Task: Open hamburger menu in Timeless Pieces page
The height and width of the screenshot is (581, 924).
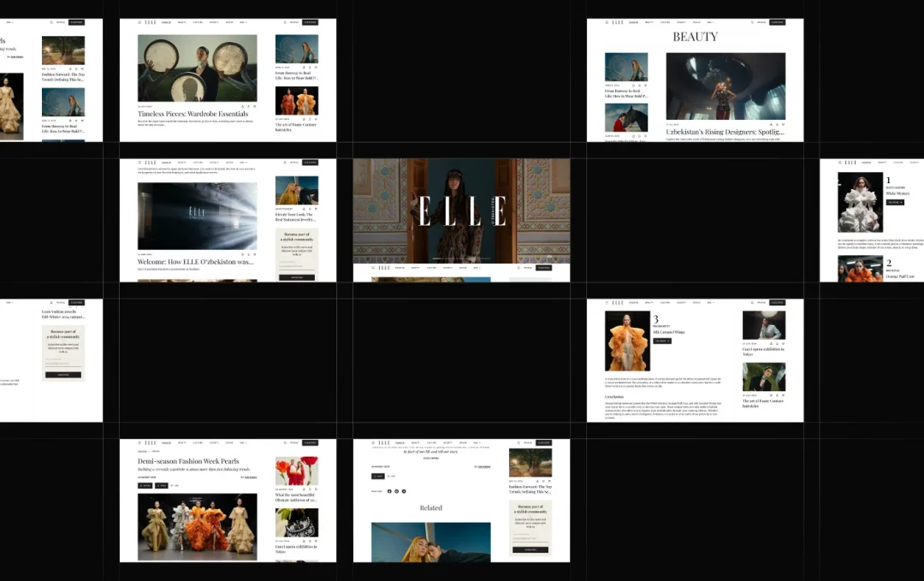Action: coord(139,22)
